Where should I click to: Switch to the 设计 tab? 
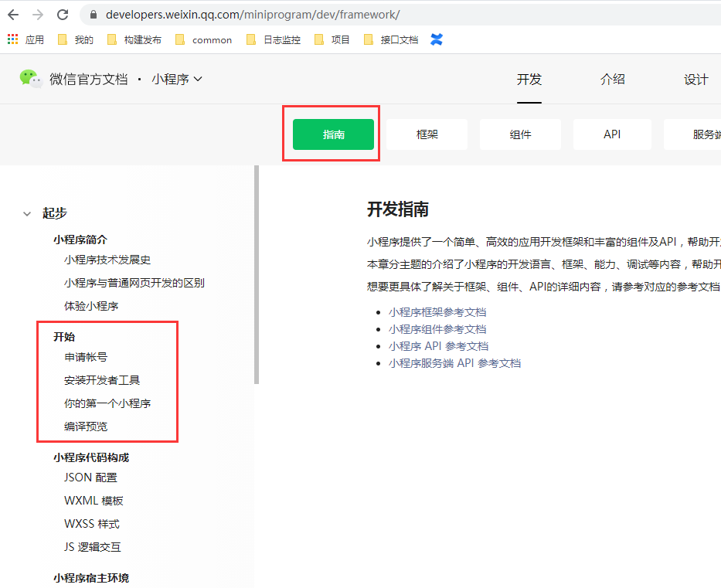click(x=695, y=79)
